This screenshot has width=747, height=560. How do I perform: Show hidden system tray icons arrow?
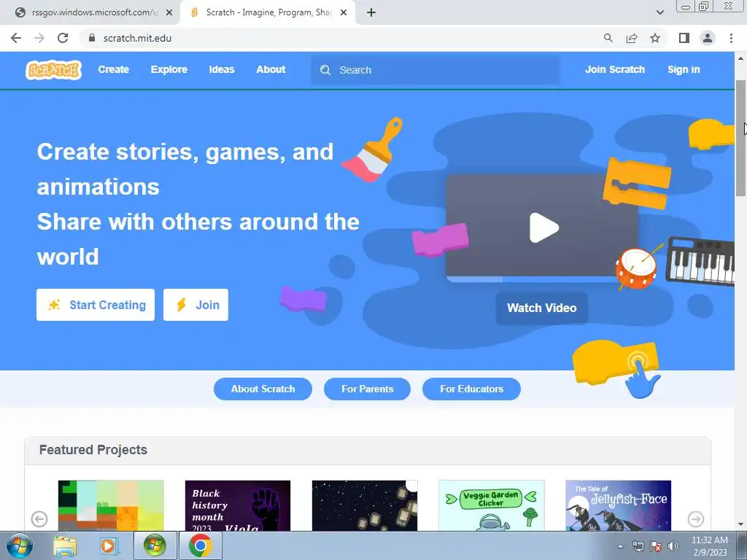(x=620, y=546)
